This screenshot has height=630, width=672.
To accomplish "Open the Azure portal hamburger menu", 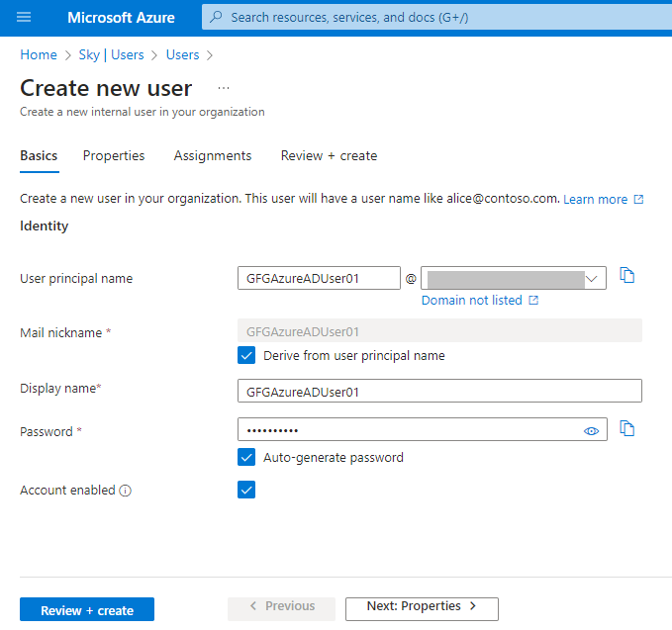I will point(24,18).
